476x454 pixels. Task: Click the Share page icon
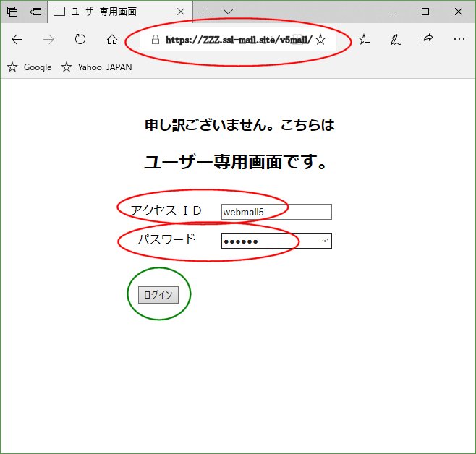427,39
